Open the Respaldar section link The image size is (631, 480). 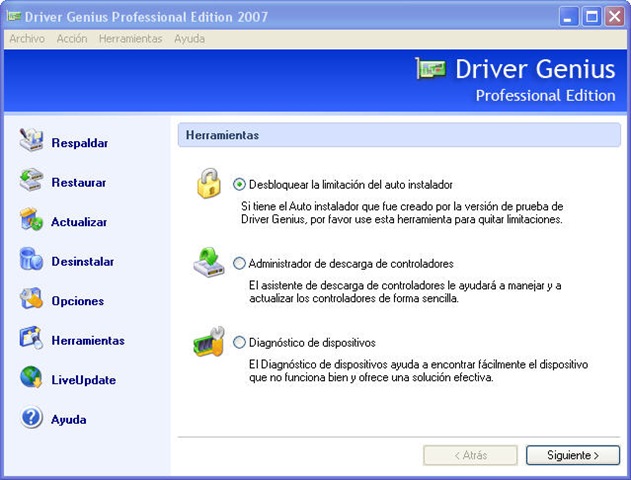pos(80,143)
